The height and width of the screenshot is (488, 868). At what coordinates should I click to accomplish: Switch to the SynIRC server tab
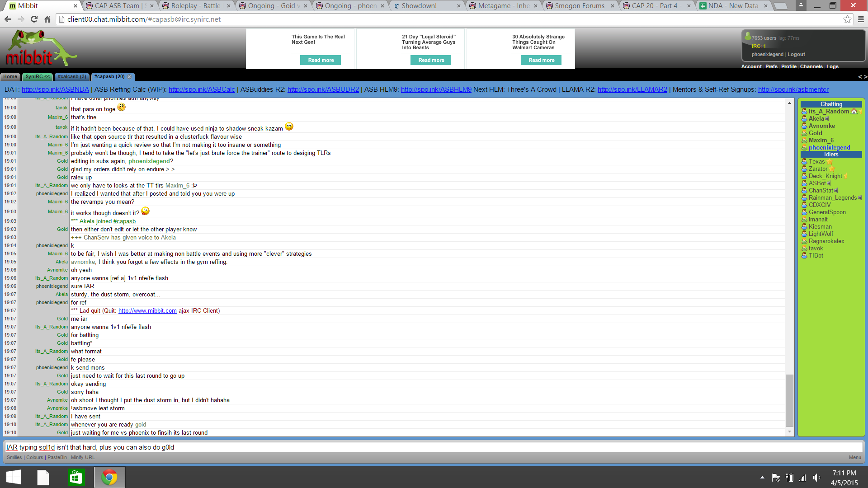pos(38,77)
